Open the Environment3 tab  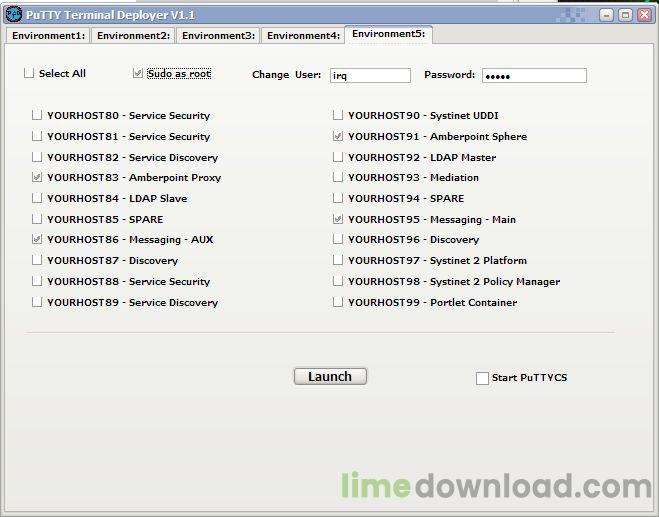pyautogui.click(x=218, y=36)
